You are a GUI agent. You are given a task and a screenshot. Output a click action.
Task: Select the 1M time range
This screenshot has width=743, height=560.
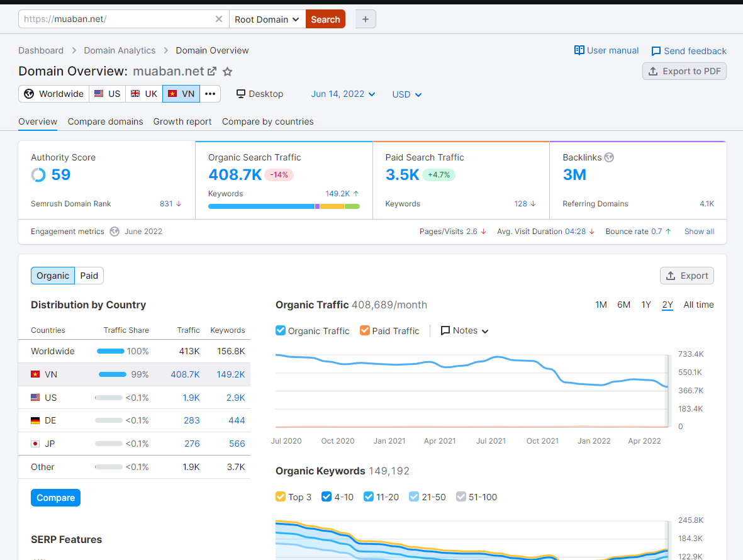(x=601, y=305)
